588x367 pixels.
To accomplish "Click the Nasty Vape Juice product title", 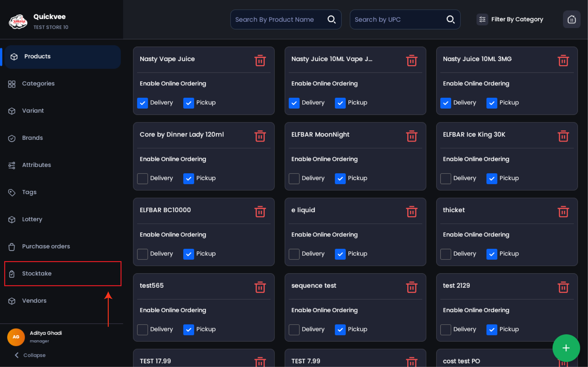I will click(x=167, y=59).
